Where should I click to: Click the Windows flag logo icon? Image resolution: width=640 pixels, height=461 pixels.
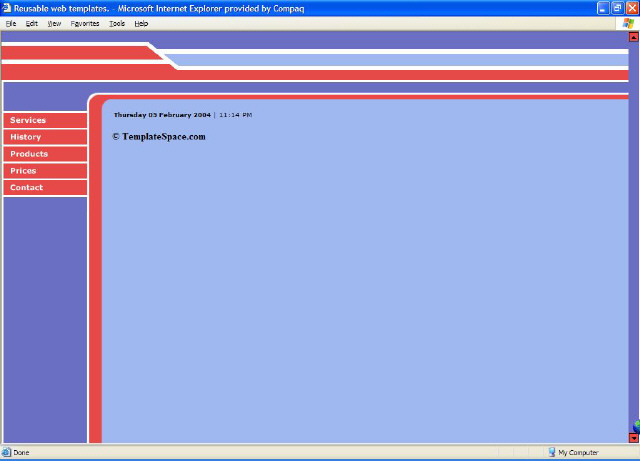(x=628, y=23)
